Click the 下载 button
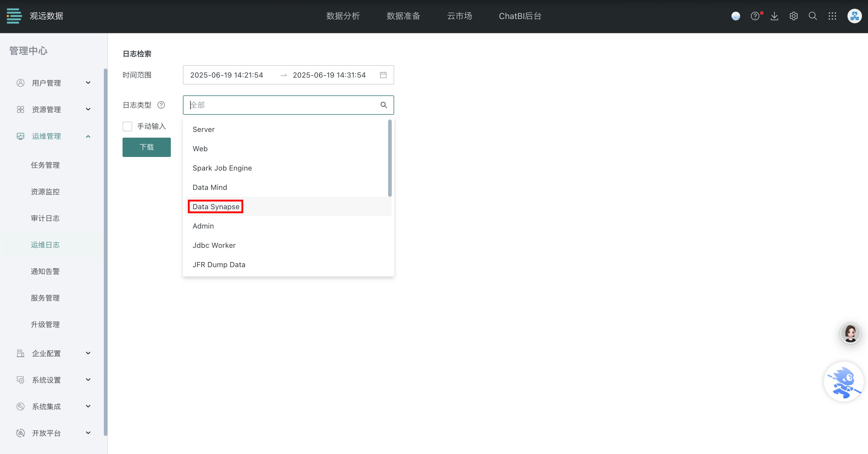The image size is (868, 454). click(x=147, y=147)
